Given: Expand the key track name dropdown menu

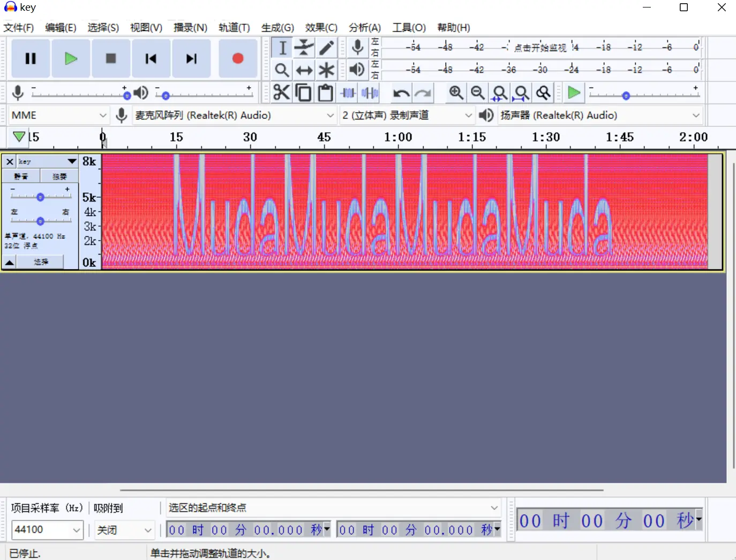Looking at the screenshot, I should coord(72,161).
